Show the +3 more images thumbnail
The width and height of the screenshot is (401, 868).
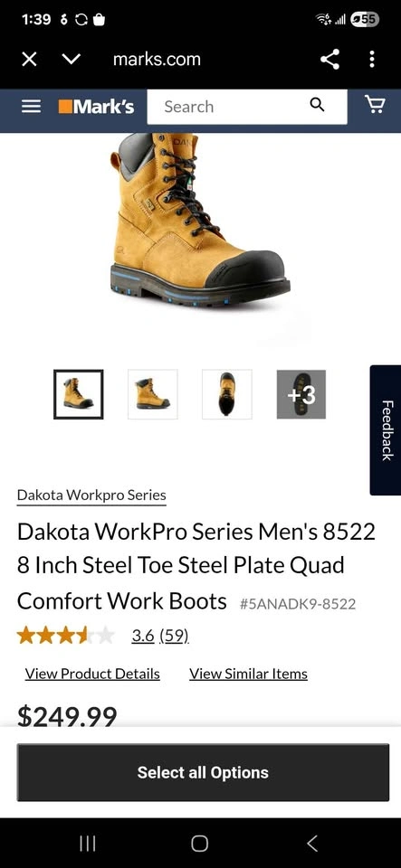point(301,394)
